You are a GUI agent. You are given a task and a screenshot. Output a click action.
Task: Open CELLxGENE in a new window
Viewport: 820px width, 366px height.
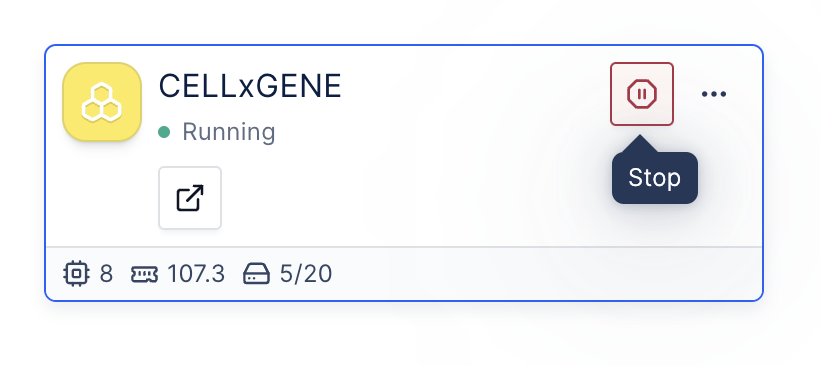(x=190, y=198)
